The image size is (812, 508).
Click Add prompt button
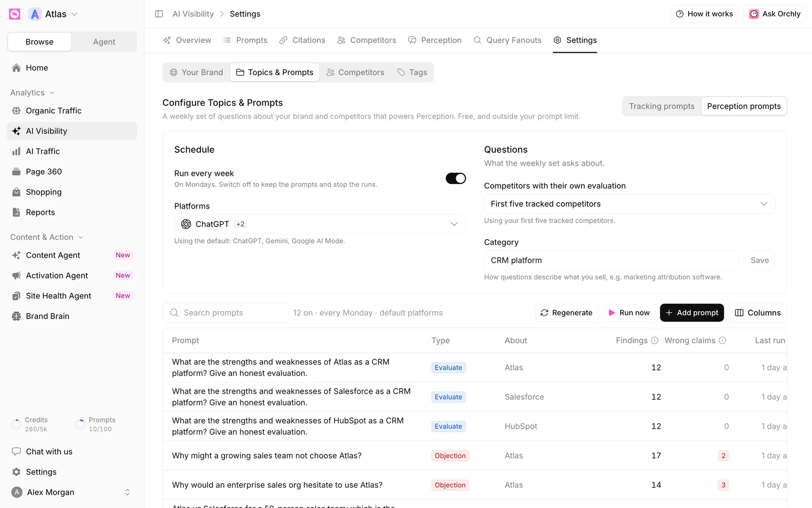[692, 313]
